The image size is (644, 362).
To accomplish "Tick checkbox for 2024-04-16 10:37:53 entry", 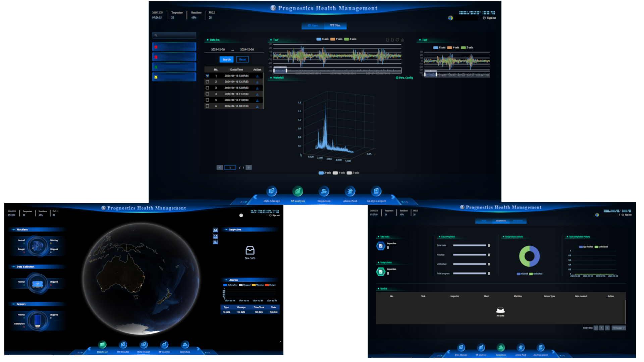I will pos(207,106).
